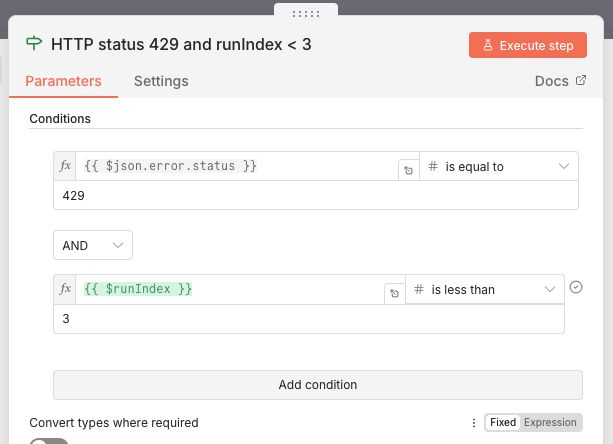The image size is (613, 444).
Task: Switch Convert types mode to Fixed
Action: [x=503, y=423]
